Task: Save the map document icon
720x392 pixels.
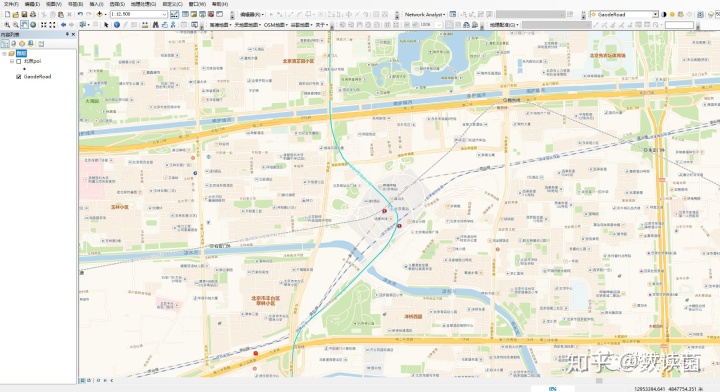Action: tap(24, 14)
